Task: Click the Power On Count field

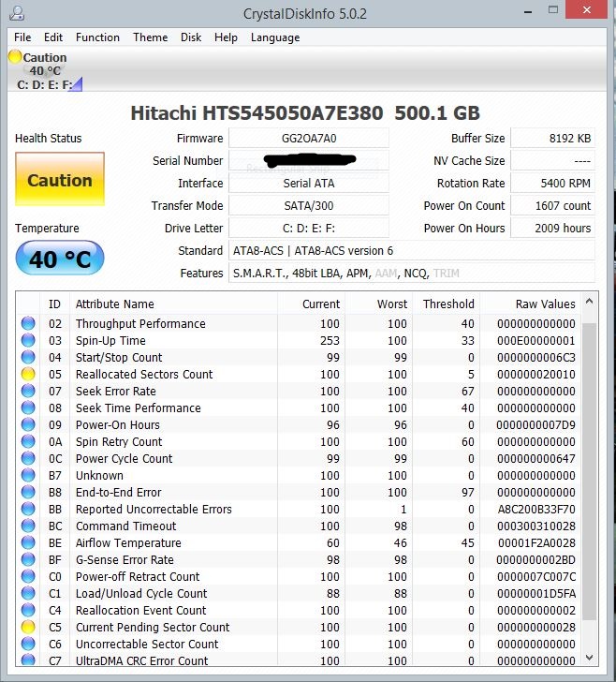Action: [552, 206]
